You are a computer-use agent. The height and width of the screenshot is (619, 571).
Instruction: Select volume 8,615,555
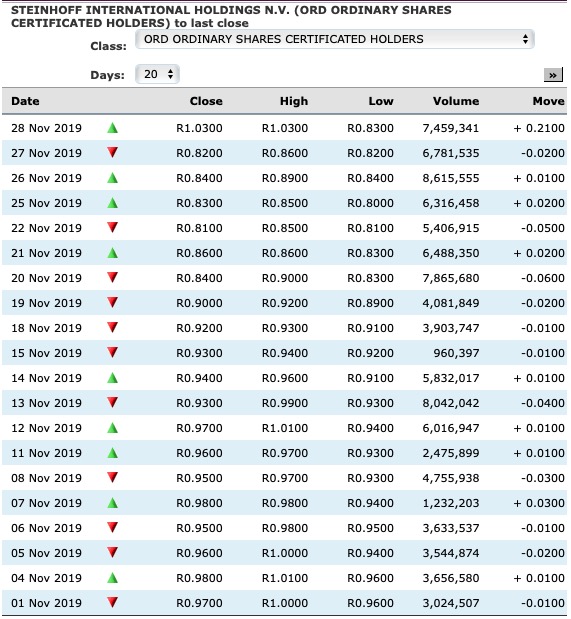click(x=451, y=178)
